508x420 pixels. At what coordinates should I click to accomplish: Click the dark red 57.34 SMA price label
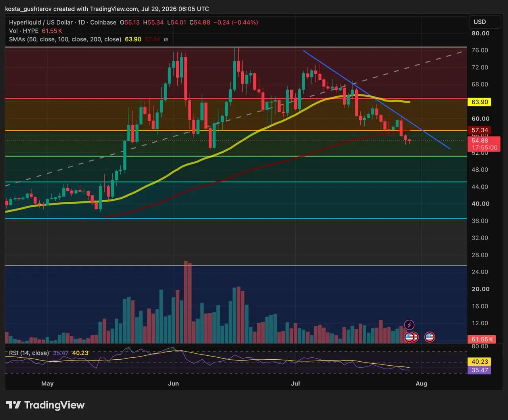click(x=480, y=130)
